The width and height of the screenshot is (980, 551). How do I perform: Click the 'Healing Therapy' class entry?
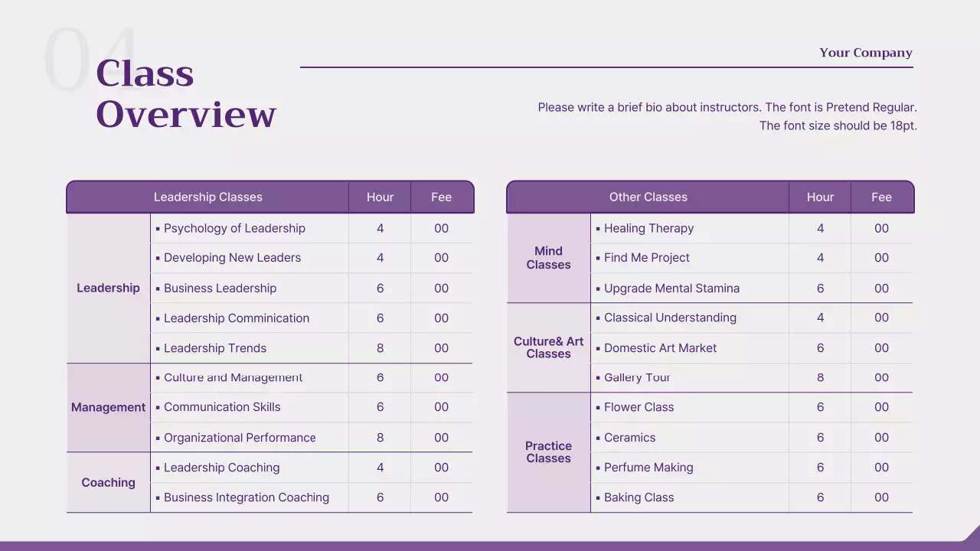pyautogui.click(x=648, y=228)
